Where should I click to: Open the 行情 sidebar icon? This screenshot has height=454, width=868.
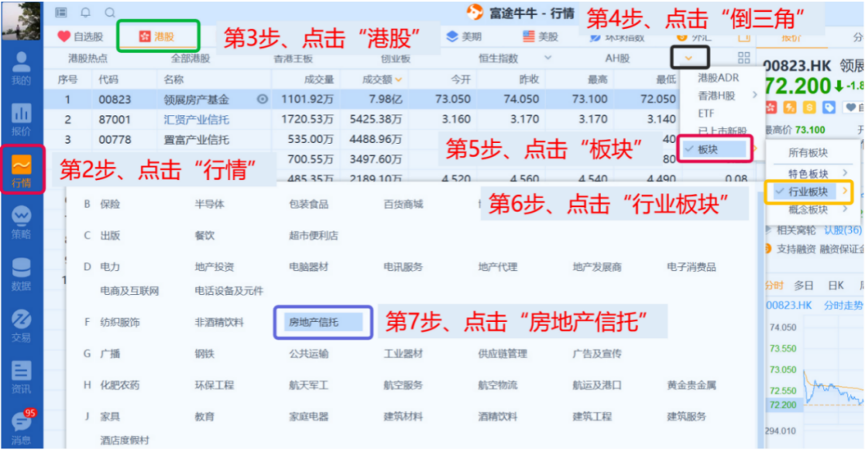(x=22, y=170)
